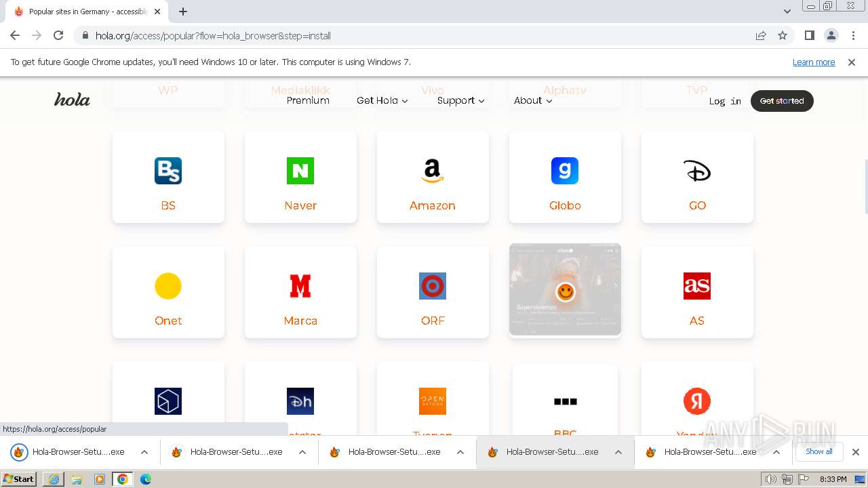
Task: Open Chrome profile avatar icon
Action: click(831, 35)
